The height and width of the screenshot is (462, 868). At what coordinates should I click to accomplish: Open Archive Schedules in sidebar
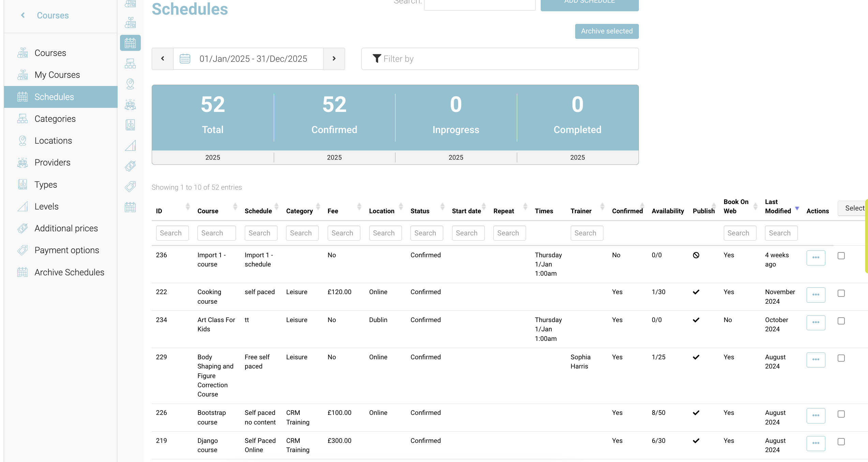[x=69, y=272]
